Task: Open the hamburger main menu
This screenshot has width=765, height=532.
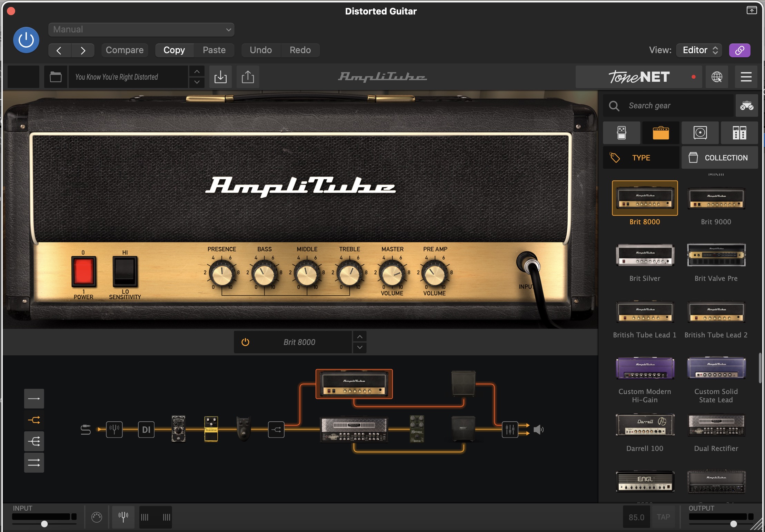Action: 746,77
